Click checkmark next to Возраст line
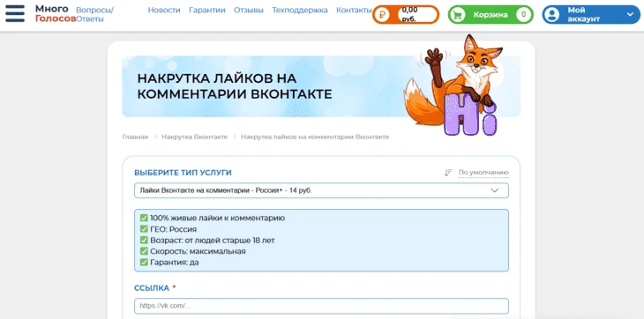The image size is (644, 319). tap(144, 241)
